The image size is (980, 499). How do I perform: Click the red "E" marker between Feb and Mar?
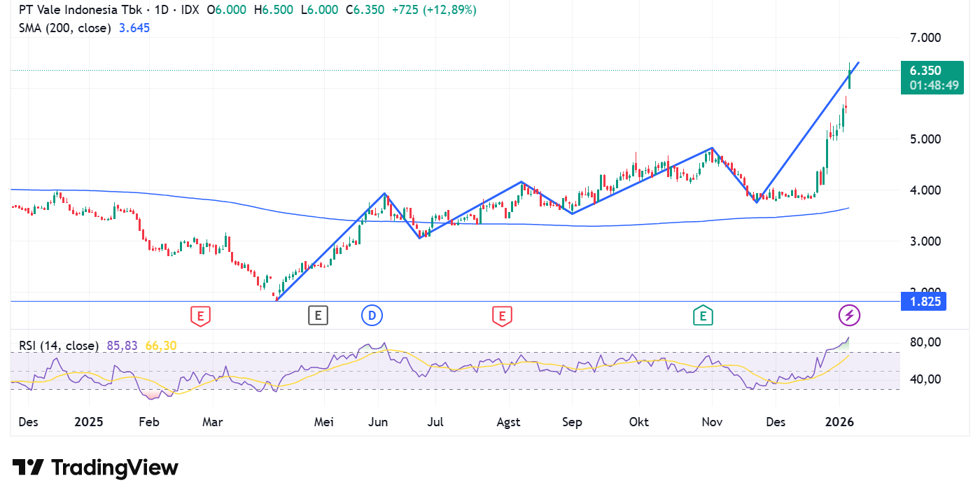point(201,316)
